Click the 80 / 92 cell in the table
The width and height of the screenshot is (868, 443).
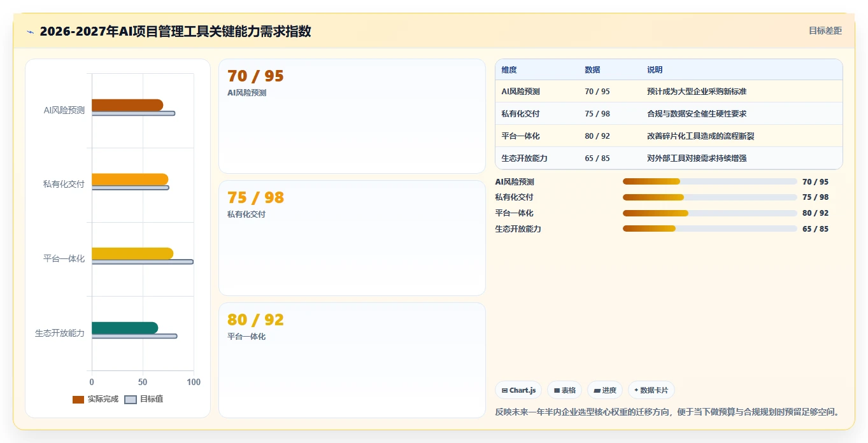597,136
